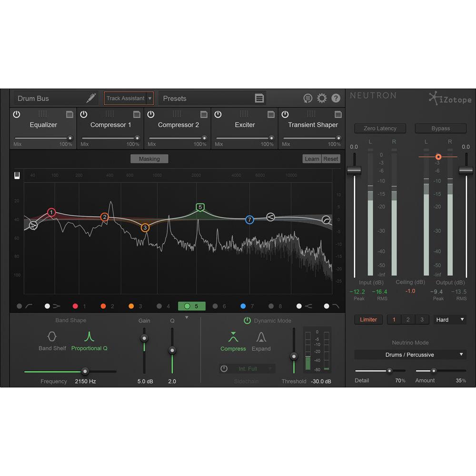Click the settings gear icon
The image size is (476, 476).
(322, 98)
